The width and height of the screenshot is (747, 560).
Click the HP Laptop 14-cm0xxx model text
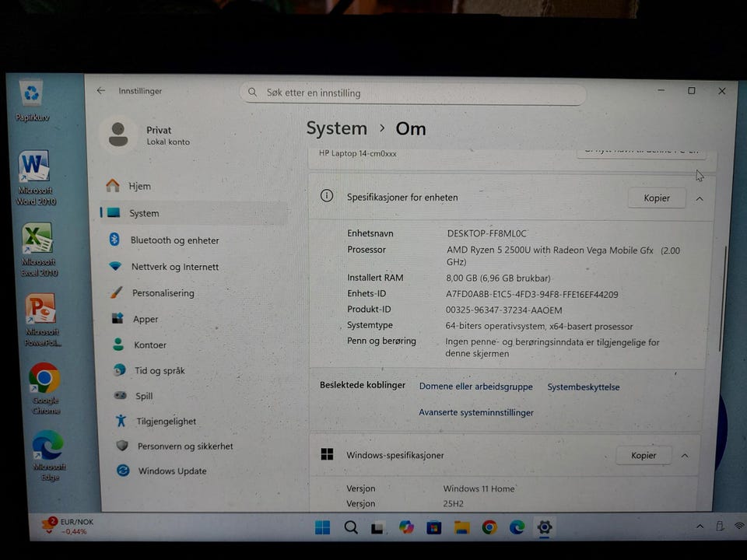(x=357, y=153)
